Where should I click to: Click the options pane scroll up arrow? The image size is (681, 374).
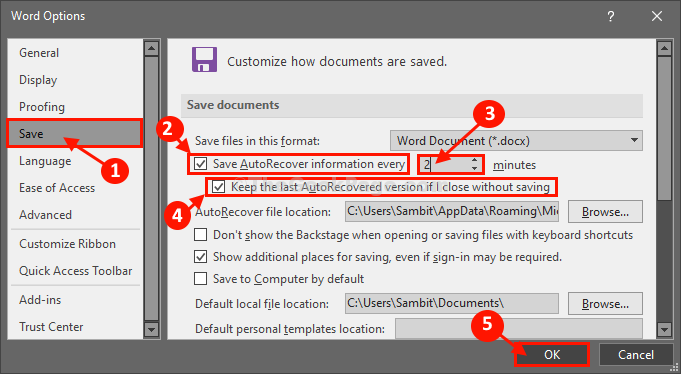coord(664,48)
